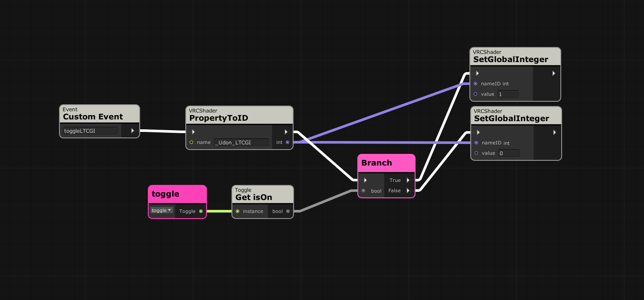This screenshot has height=300, width=644.
Task: Click the Branch False output arrow
Action: click(408, 191)
